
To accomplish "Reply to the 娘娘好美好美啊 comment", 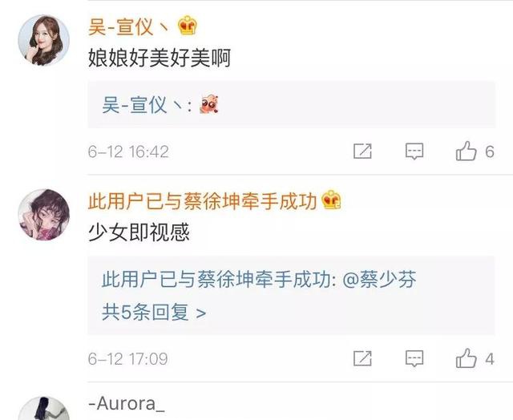I will point(414,151).
